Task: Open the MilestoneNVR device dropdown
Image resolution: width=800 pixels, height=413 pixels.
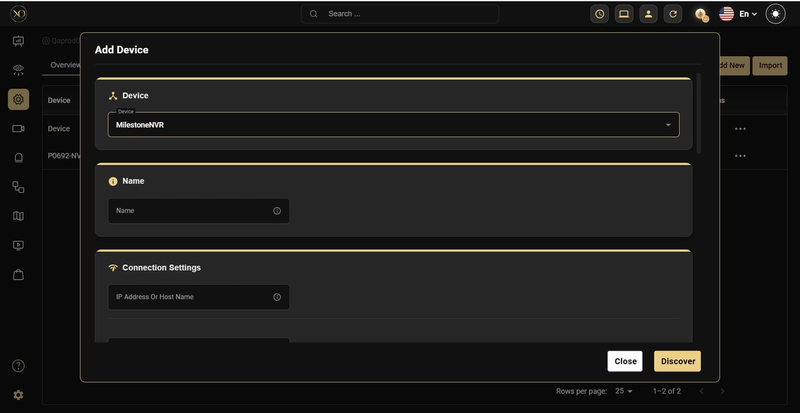Action: [393, 125]
